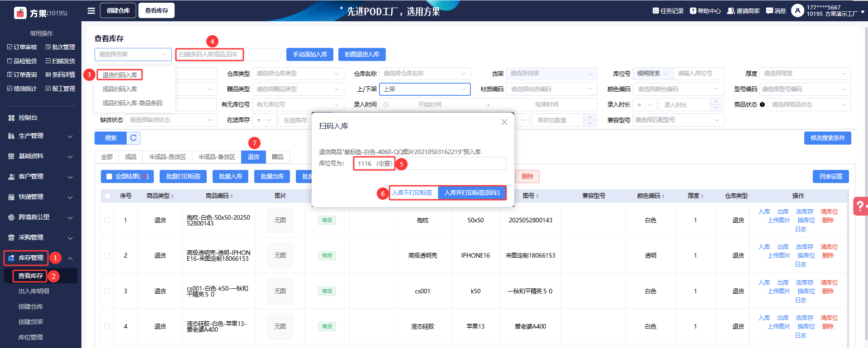Click the 客户管理 sidebar icon

click(x=11, y=176)
